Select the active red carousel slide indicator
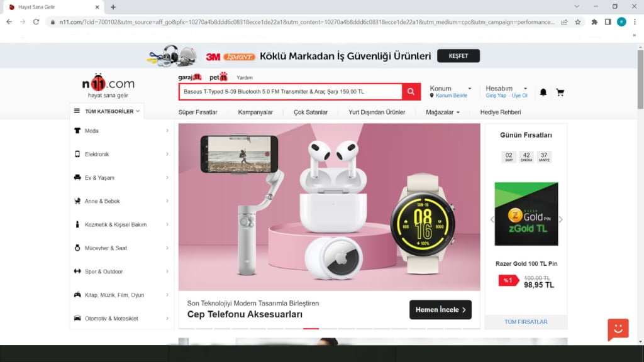Image resolution: width=644 pixels, height=362 pixels. [x=311, y=328]
